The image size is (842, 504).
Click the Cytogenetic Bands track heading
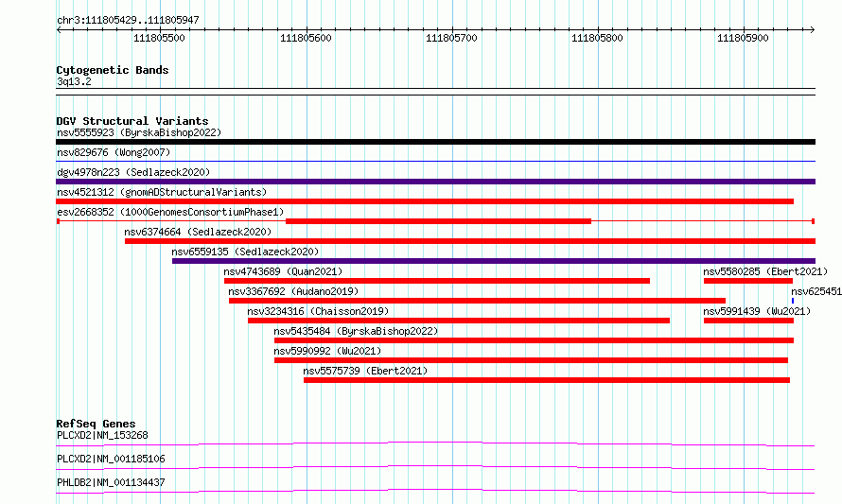click(113, 70)
